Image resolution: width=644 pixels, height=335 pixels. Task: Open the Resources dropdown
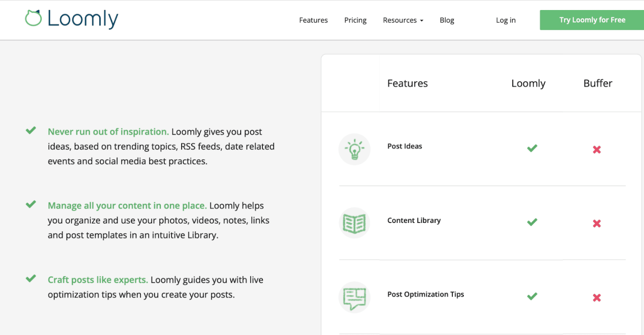tap(402, 20)
